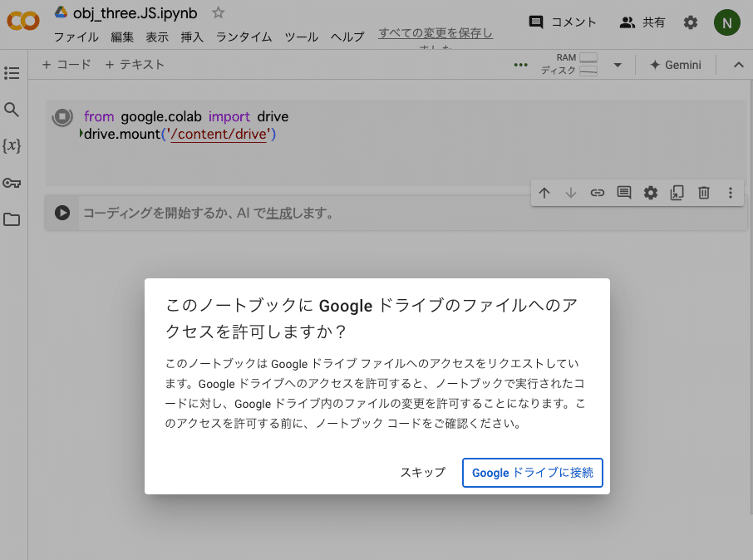Screen dimensions: 753x560
Task: Open cell editor settings gear
Action: [x=650, y=193]
